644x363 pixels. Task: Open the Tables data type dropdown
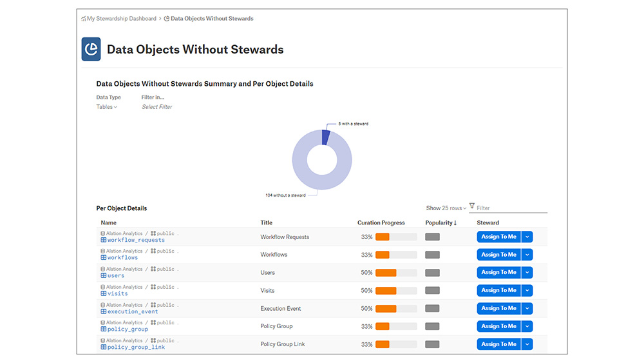107,107
